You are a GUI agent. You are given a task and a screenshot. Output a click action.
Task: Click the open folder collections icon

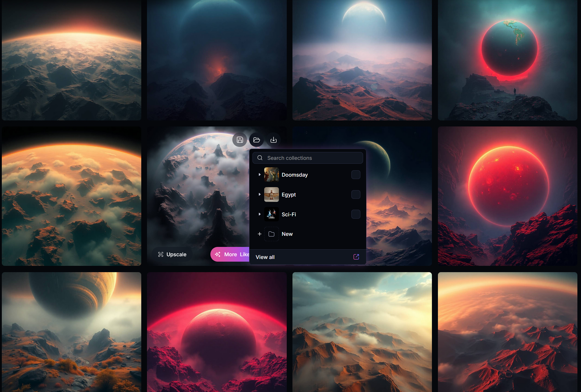pos(256,140)
